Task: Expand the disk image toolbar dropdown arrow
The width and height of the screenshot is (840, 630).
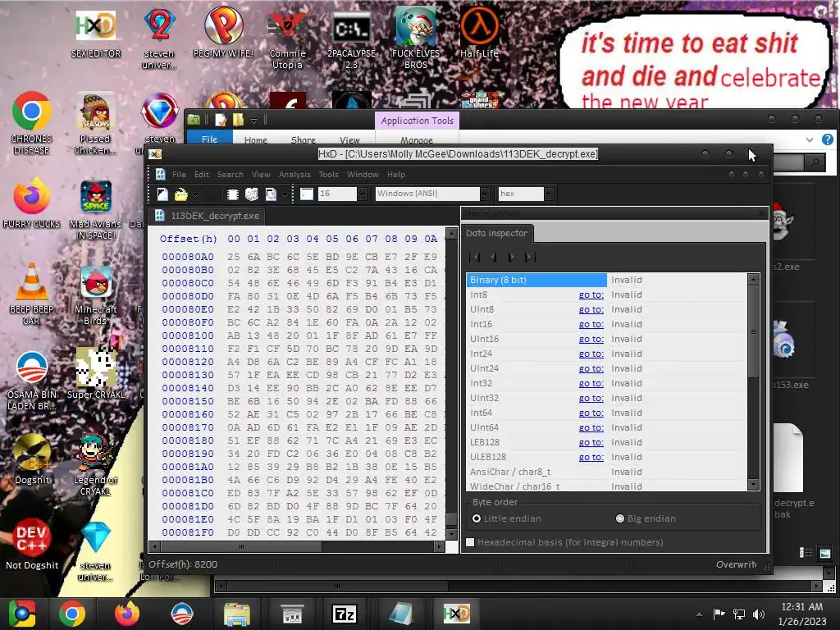Action: click(x=285, y=194)
